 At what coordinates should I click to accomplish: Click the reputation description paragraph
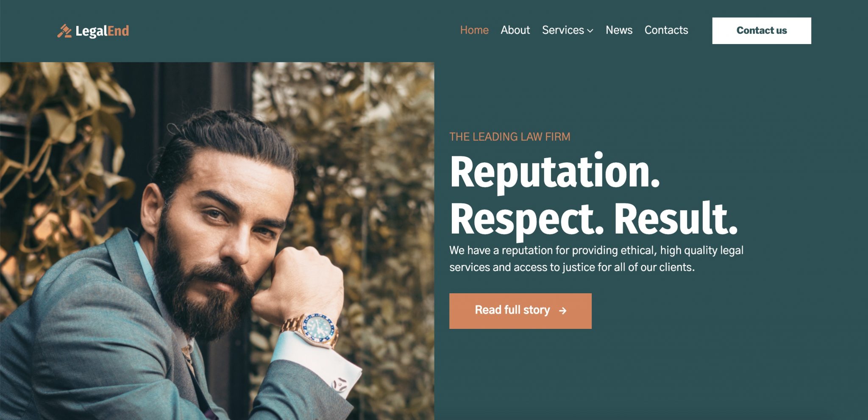[596, 259]
